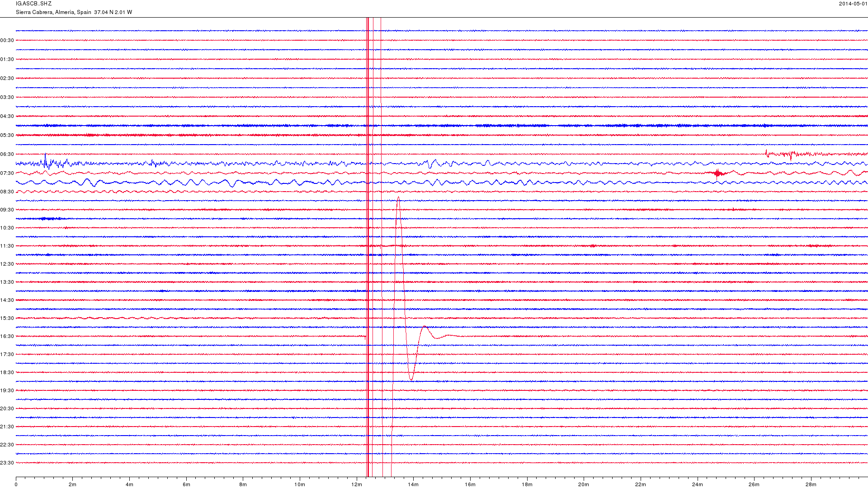Click the 07:30 time label
868x488 pixels.
[7, 174]
